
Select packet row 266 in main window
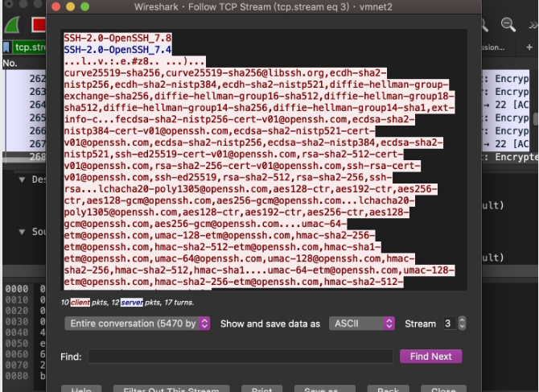(x=24, y=130)
